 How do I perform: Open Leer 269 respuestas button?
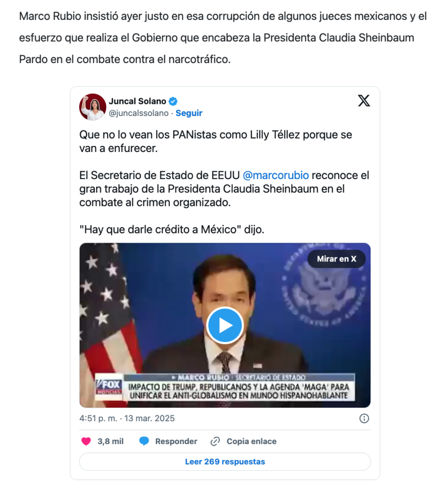click(x=225, y=462)
